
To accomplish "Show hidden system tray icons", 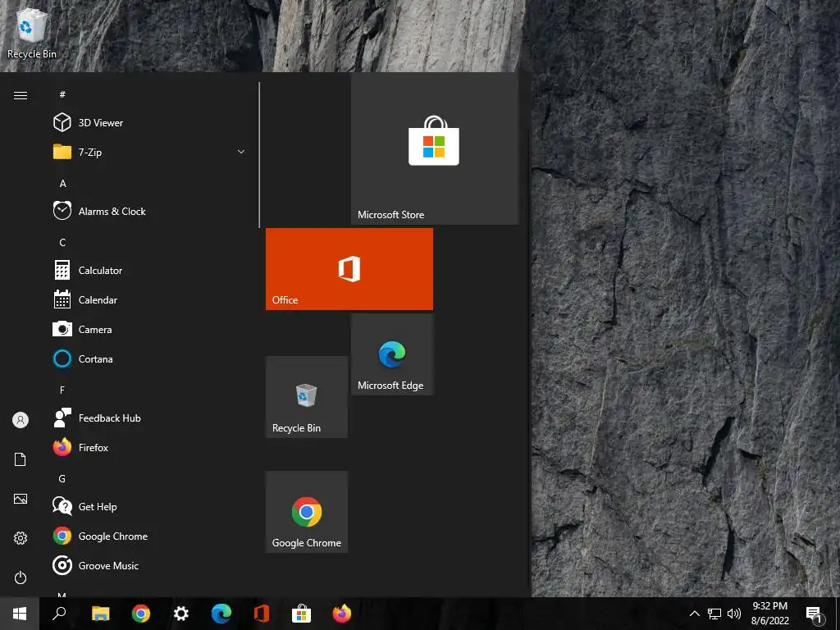I will pyautogui.click(x=694, y=614).
